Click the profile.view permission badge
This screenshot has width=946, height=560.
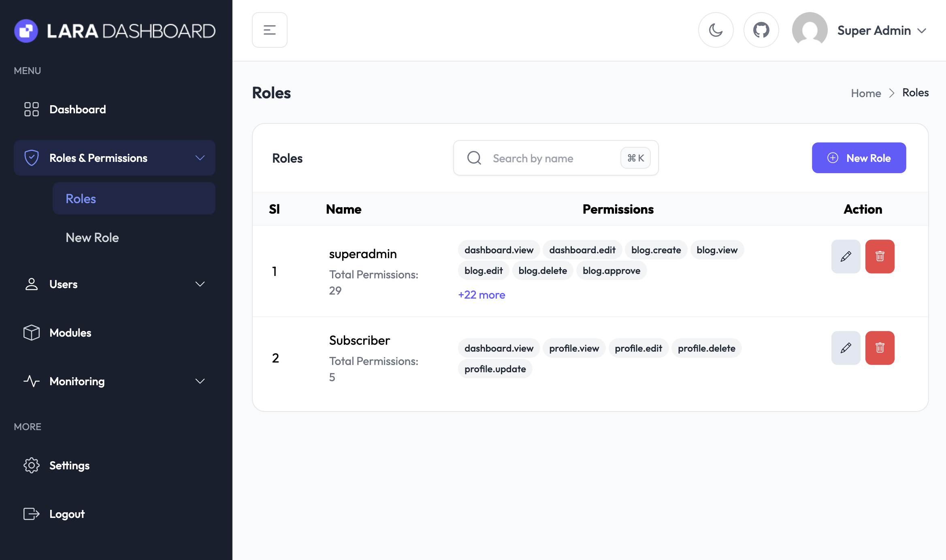(x=574, y=348)
